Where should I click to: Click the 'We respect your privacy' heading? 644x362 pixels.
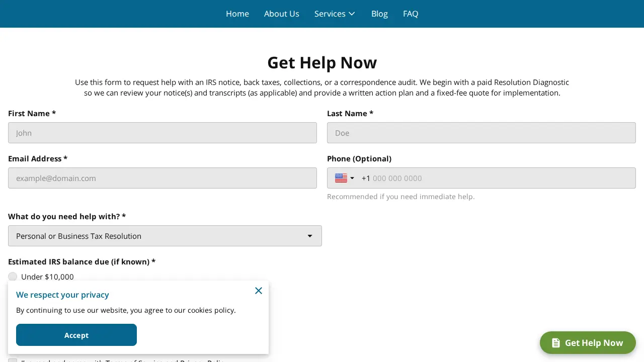point(62,295)
